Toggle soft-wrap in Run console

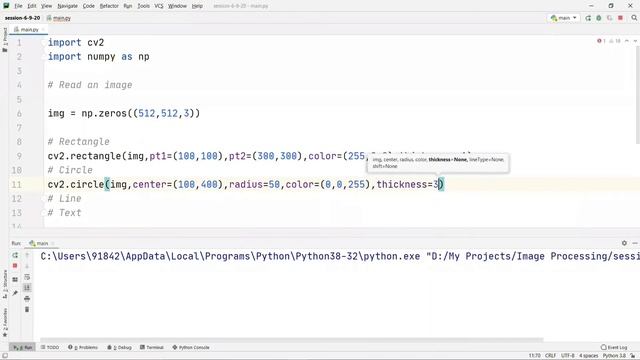[x=27, y=277]
